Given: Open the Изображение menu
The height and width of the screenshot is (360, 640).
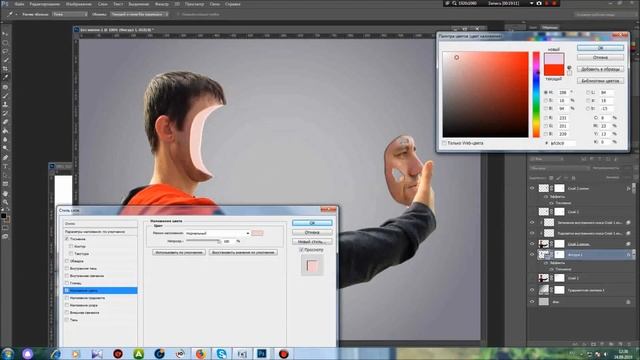Looking at the screenshot, I should 79,4.
